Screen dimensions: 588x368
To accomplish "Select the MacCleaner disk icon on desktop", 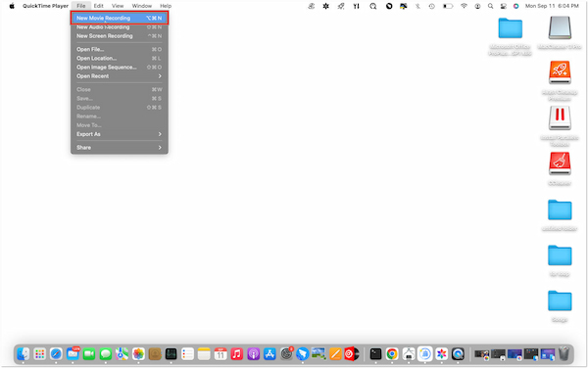I will point(560,28).
